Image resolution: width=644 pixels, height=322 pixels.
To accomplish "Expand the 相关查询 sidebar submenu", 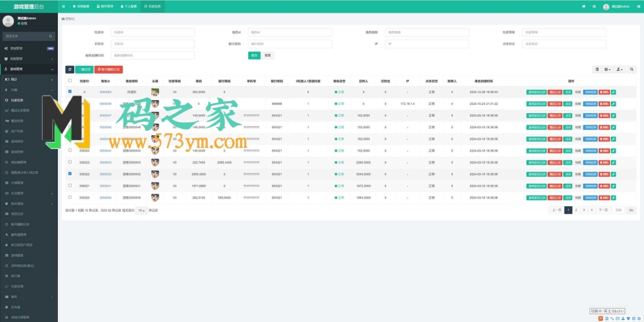I will 29,204.
